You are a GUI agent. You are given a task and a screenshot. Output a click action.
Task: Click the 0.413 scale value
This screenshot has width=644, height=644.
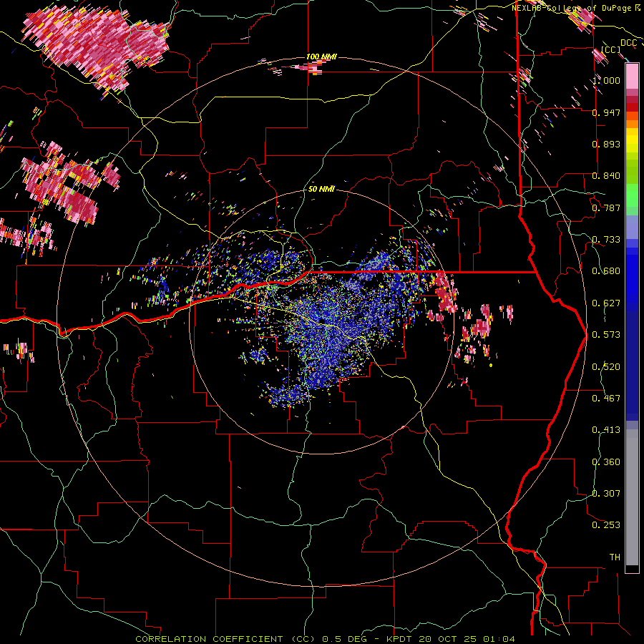pyautogui.click(x=606, y=429)
